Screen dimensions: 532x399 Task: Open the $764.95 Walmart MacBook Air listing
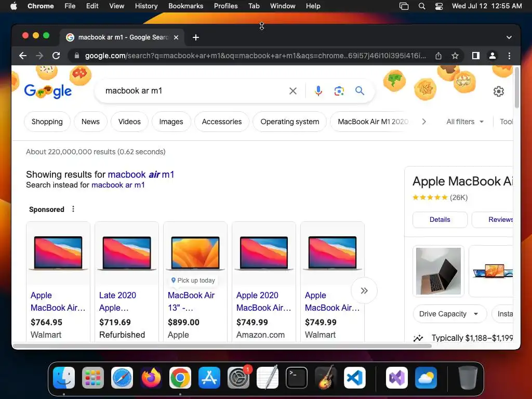(x=58, y=282)
